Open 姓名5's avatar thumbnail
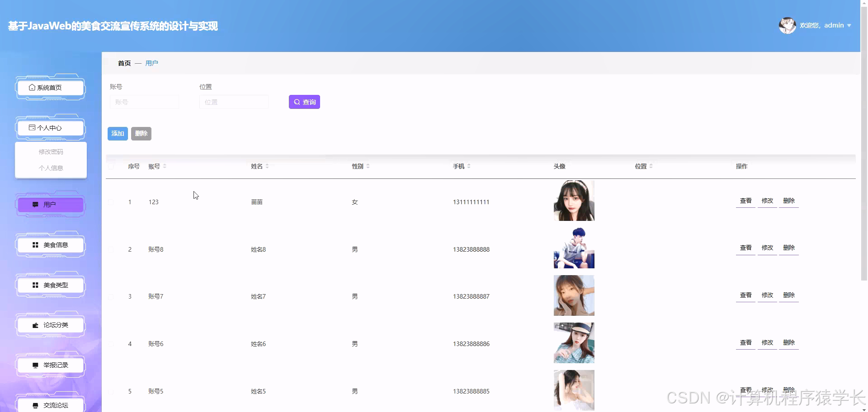The height and width of the screenshot is (412, 868). coord(574,390)
